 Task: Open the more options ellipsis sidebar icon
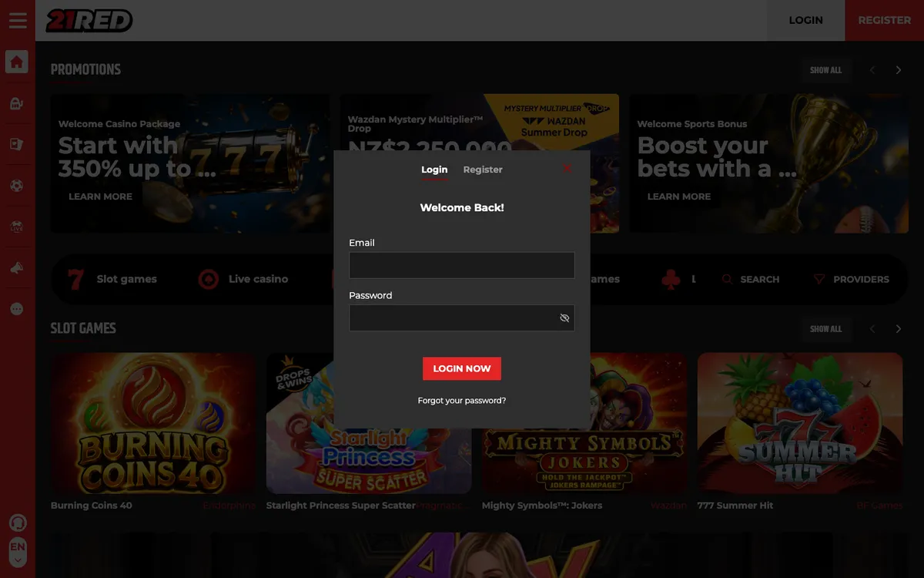click(17, 309)
